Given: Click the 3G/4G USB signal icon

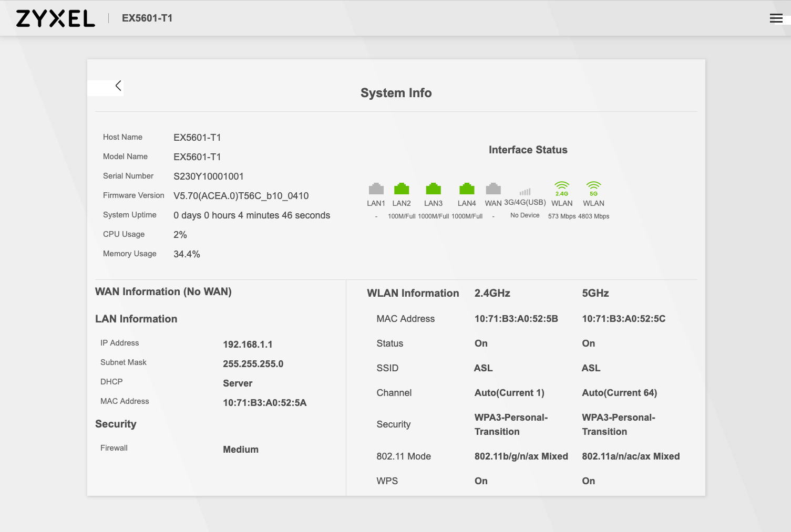Looking at the screenshot, I should click(525, 192).
